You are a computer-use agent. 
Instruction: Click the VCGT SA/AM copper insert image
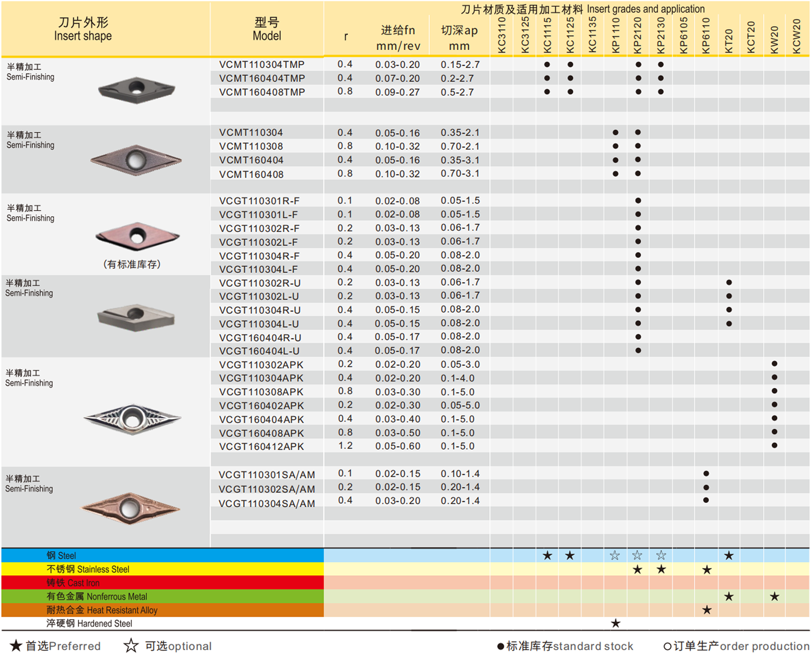130,508
